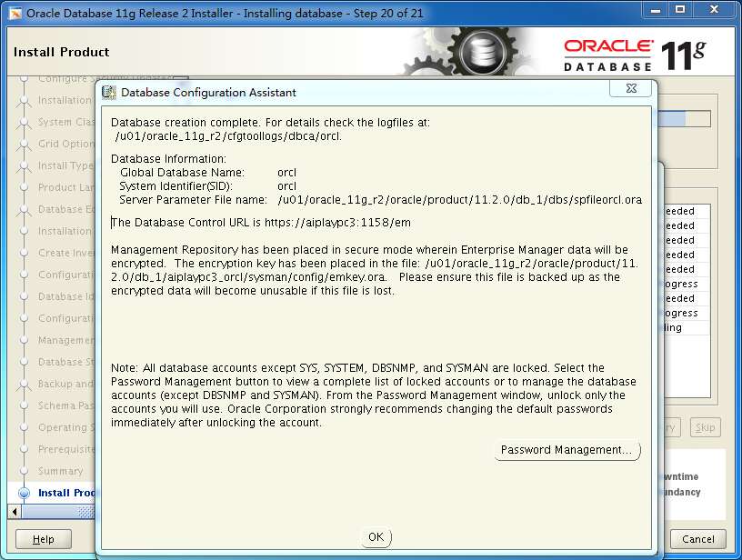The height and width of the screenshot is (560, 742).
Task: Click the Skip button in installer window
Action: point(705,427)
